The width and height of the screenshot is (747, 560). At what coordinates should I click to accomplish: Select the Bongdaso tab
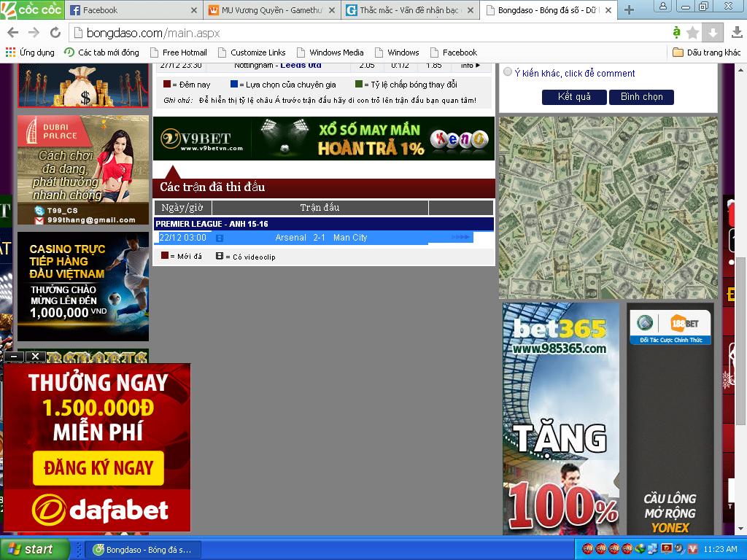(x=548, y=10)
